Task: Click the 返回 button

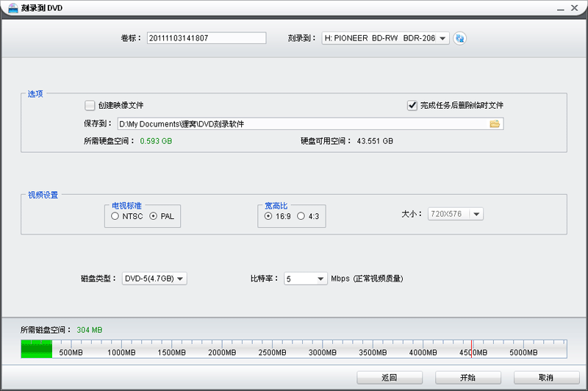Action: click(x=390, y=378)
